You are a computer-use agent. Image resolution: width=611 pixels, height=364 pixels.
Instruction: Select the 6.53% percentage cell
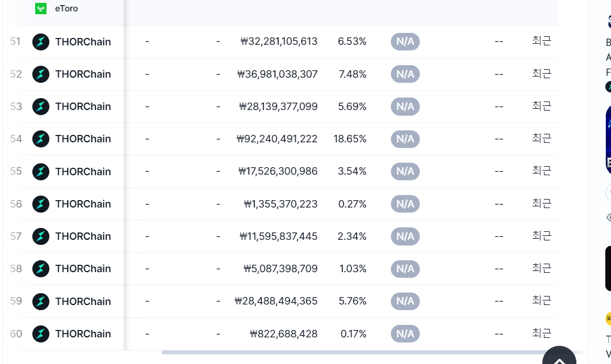352,41
